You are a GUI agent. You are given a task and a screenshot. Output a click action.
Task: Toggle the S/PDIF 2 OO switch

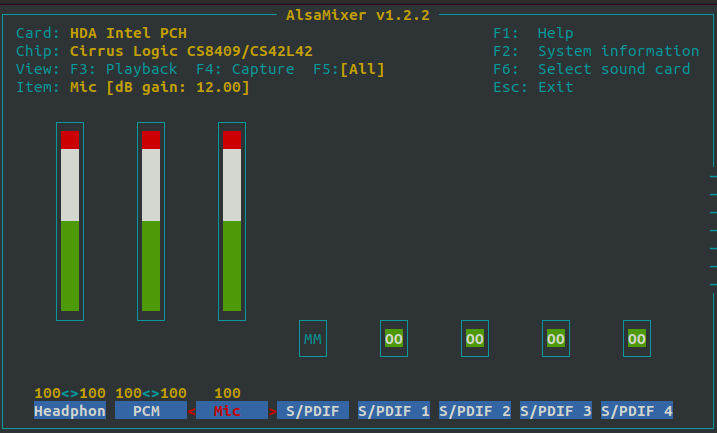pyautogui.click(x=475, y=339)
